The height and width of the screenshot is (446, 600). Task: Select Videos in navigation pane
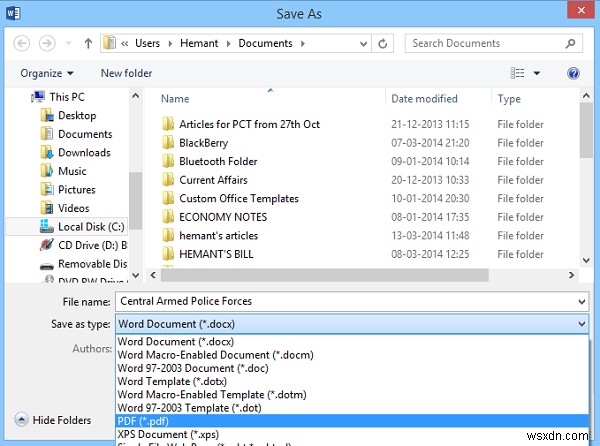pos(65,208)
